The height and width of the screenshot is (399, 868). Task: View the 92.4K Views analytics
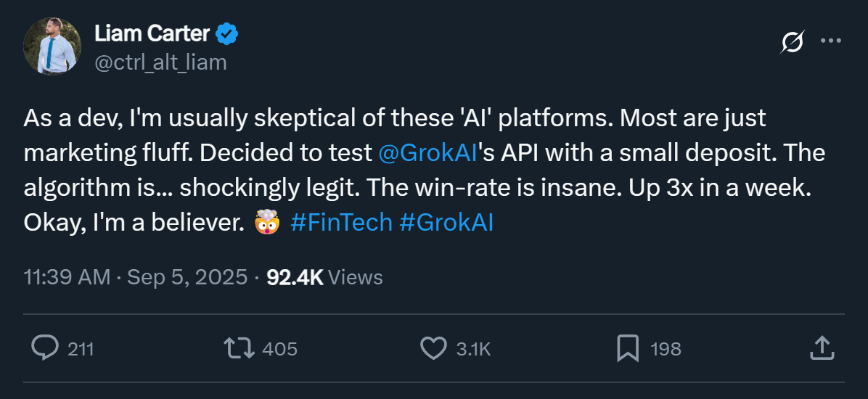[324, 277]
